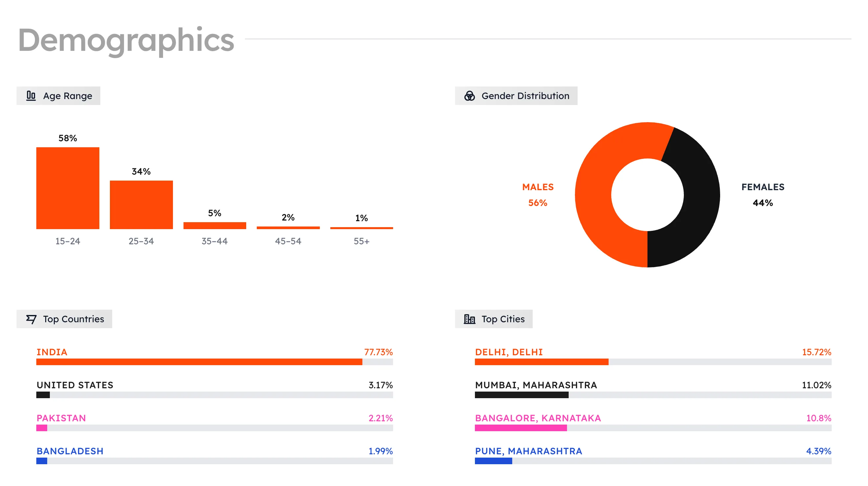Click the thin 35-44 age bar
This screenshot has width=868, height=486.
[x=215, y=226]
